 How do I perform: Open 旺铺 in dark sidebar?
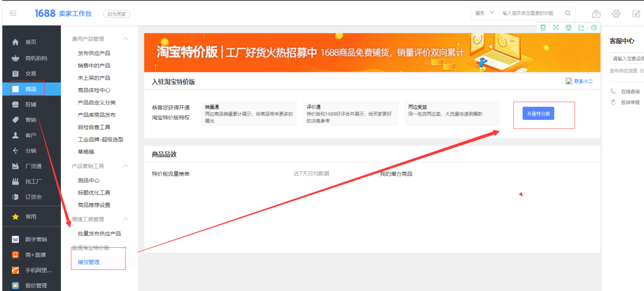click(31, 105)
